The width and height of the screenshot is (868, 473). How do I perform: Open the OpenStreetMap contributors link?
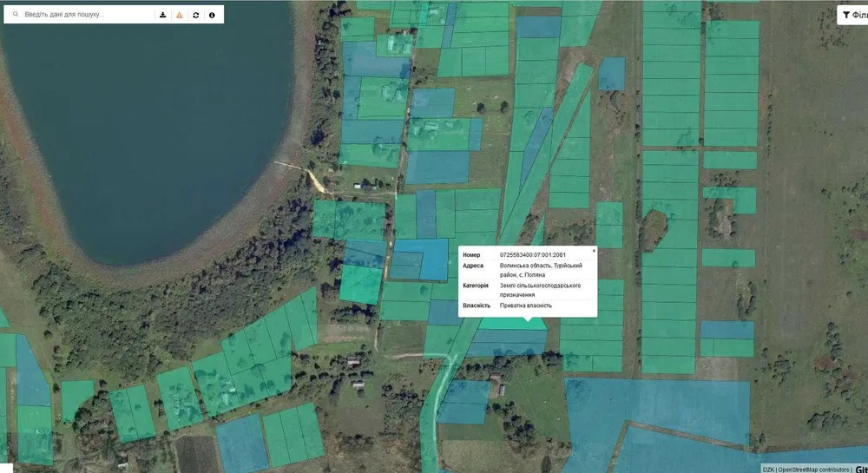click(x=813, y=469)
